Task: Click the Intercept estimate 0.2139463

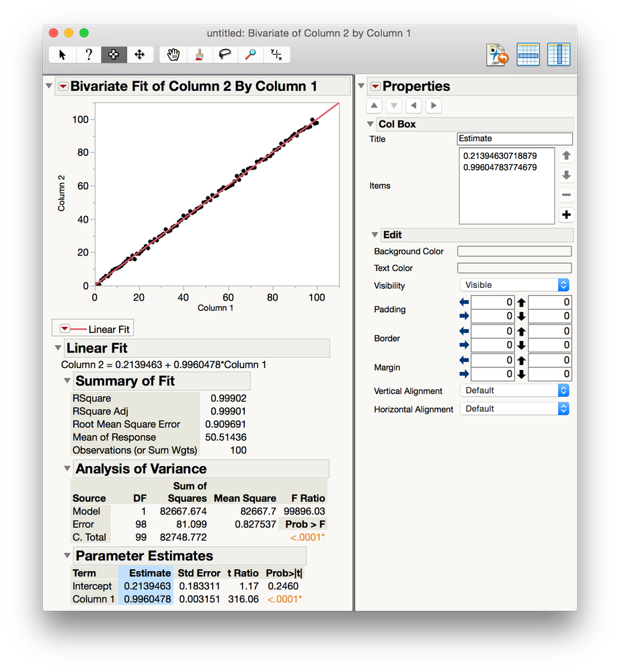Action: click(147, 587)
